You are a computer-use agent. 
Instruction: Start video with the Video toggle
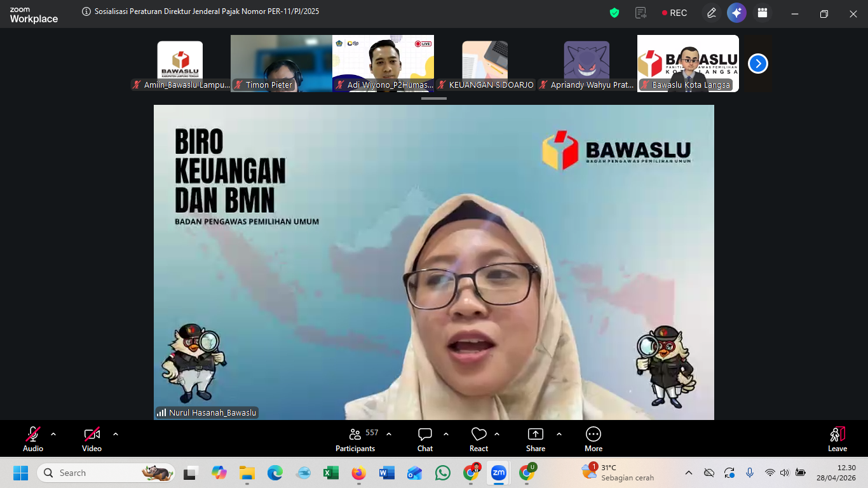[92, 439]
